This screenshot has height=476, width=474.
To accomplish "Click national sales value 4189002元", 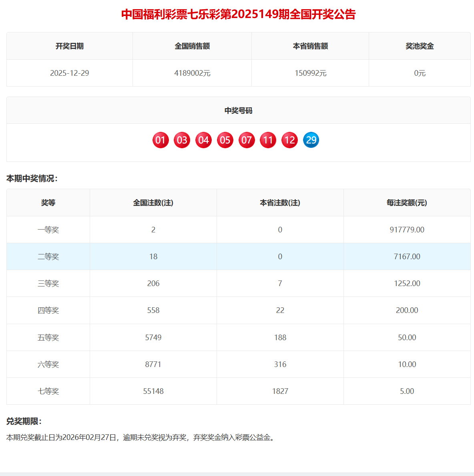I will [192, 73].
